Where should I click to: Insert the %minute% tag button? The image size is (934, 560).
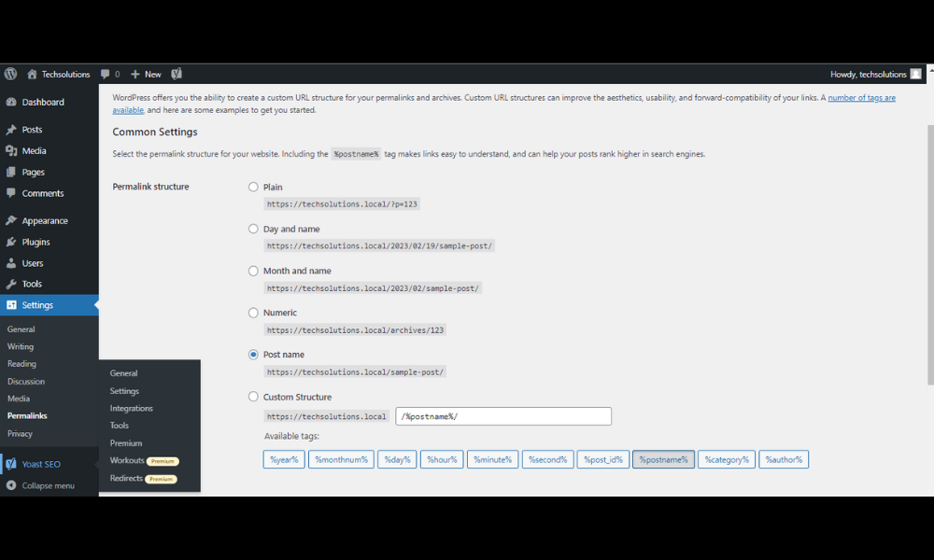[x=492, y=459]
